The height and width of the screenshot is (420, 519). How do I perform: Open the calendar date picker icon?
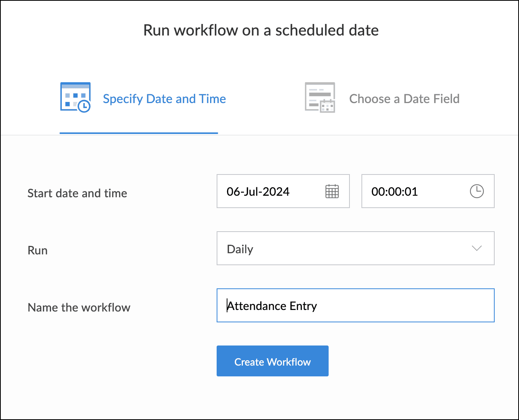point(332,191)
